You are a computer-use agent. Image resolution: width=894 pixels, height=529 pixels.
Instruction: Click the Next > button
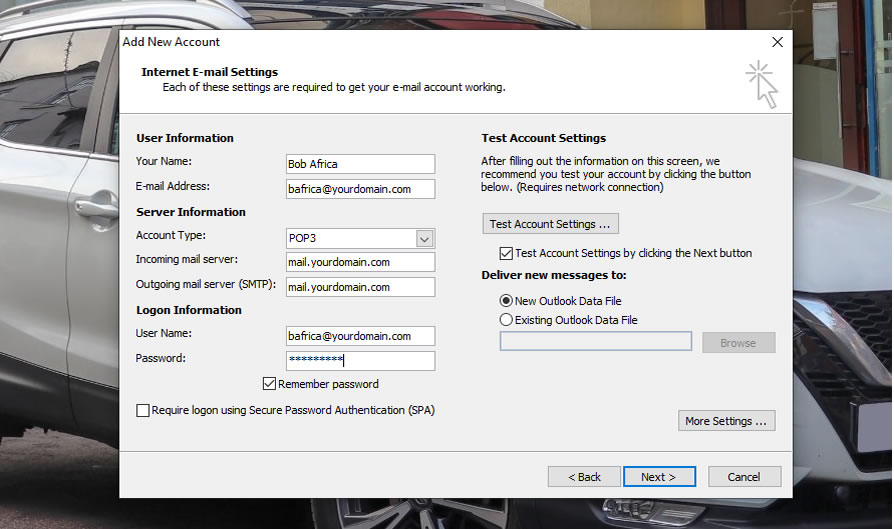[x=659, y=477]
